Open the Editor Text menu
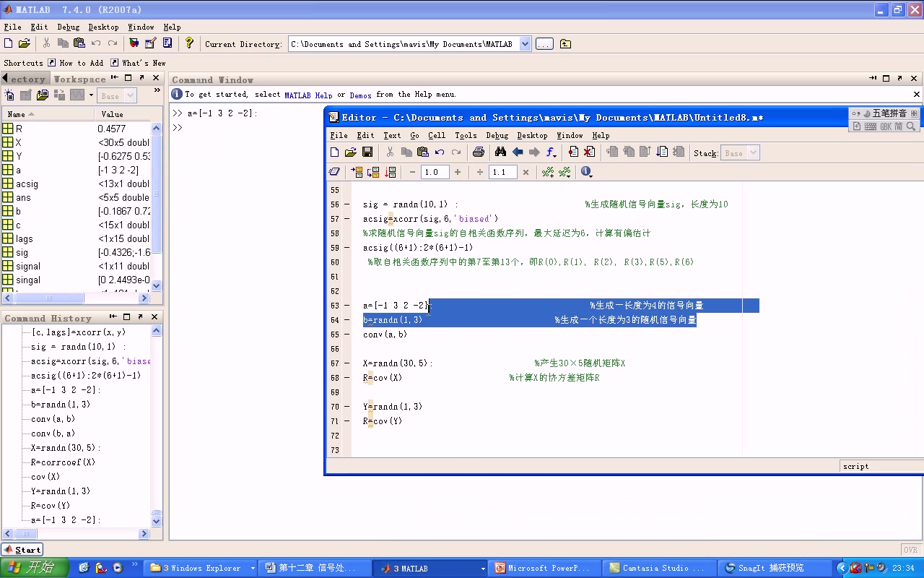This screenshot has width=924, height=578. [392, 135]
